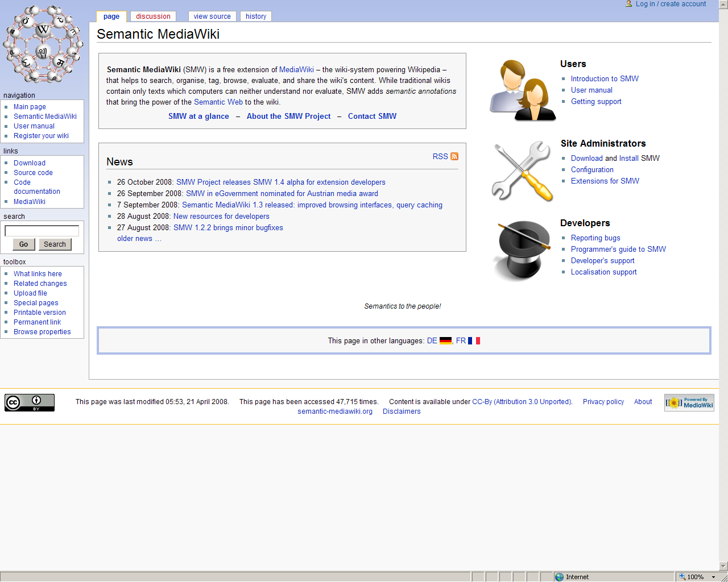The width and height of the screenshot is (728, 582).
Task: Go to Main page in navigation
Action: pos(30,107)
